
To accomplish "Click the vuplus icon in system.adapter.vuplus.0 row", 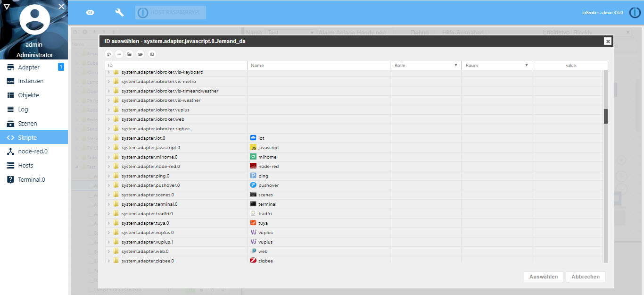I will click(x=253, y=232).
